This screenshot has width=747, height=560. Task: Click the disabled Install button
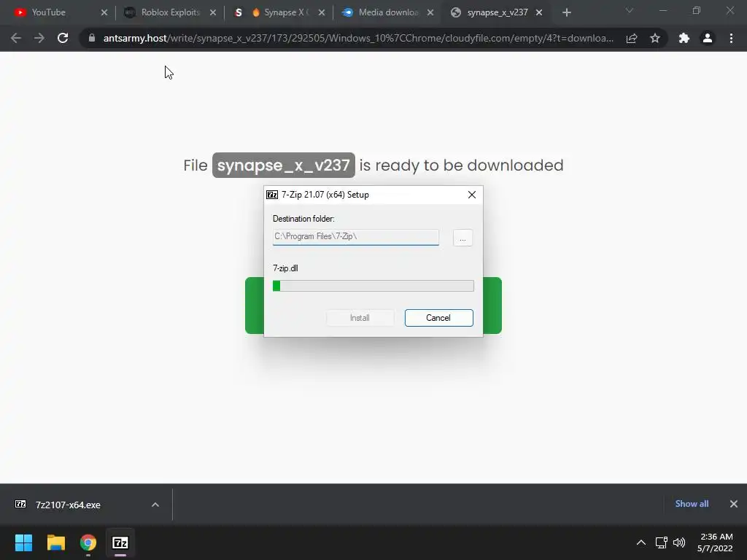pyautogui.click(x=360, y=318)
